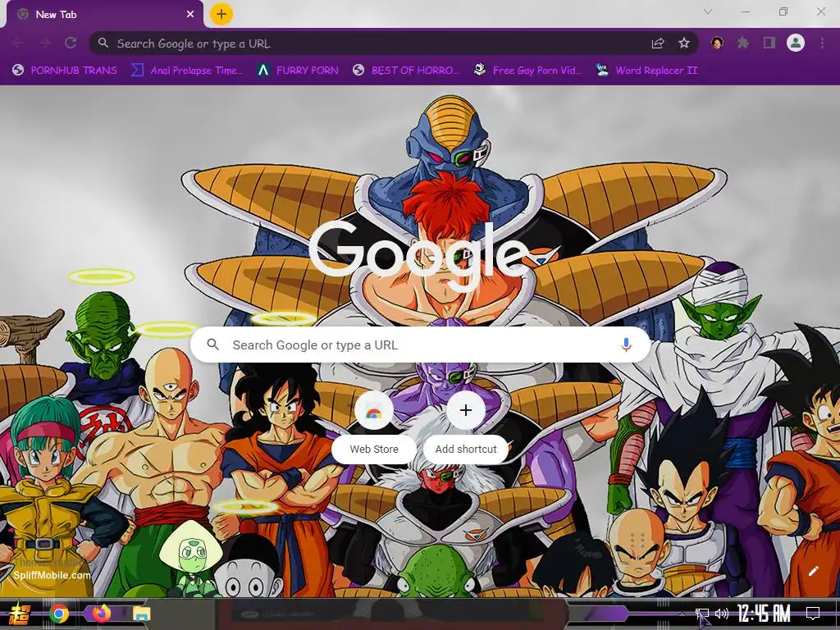The image size is (840, 630).
Task: Open the Extensions puzzle-piece menu
Action: coord(743,43)
